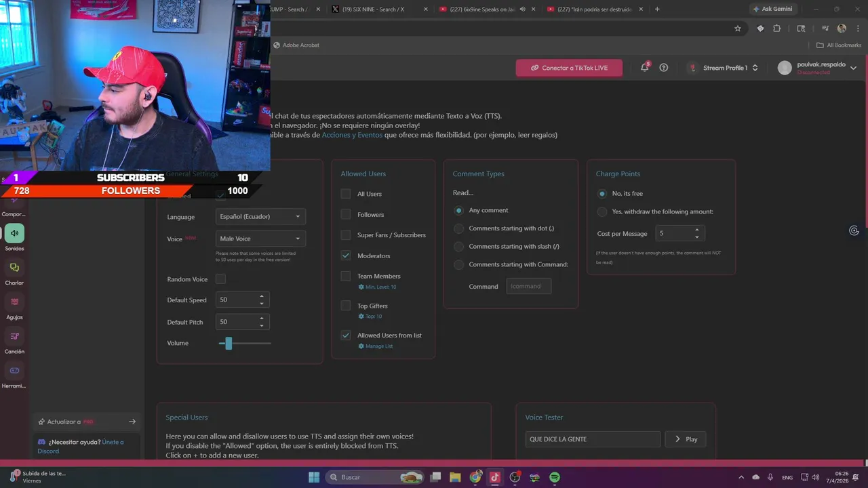Click the Chrome profile avatar in toolbar

pyautogui.click(x=842, y=28)
